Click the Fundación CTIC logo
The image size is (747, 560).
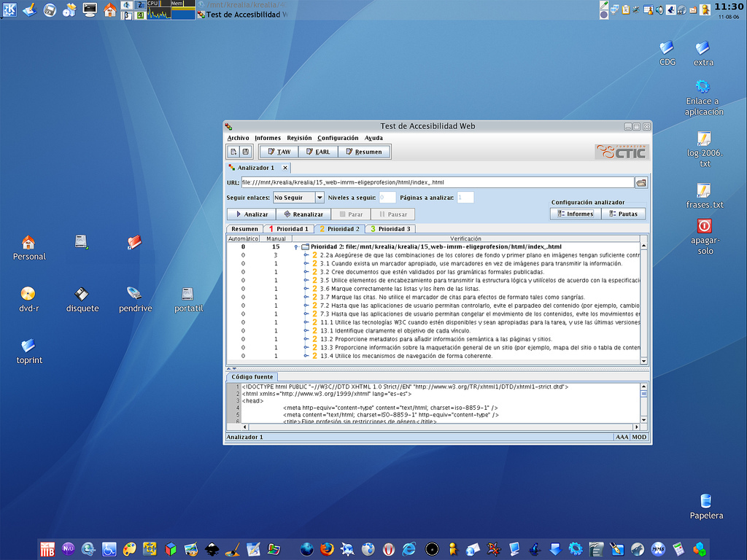pyautogui.click(x=622, y=152)
